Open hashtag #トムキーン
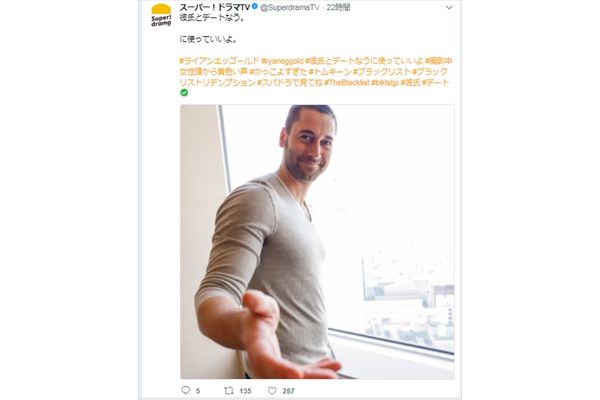Image resolution: width=600 pixels, height=400 pixels. coord(330,72)
